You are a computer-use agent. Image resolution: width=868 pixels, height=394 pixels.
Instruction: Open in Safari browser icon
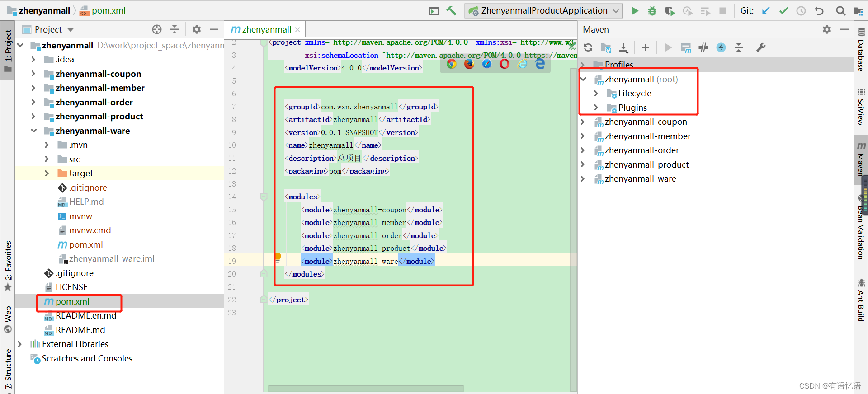487,64
